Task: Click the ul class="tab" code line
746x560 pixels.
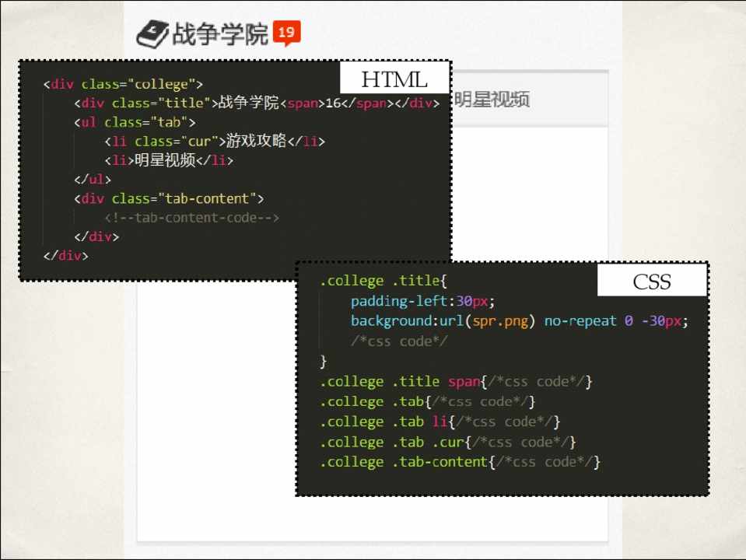Action: coord(135,122)
